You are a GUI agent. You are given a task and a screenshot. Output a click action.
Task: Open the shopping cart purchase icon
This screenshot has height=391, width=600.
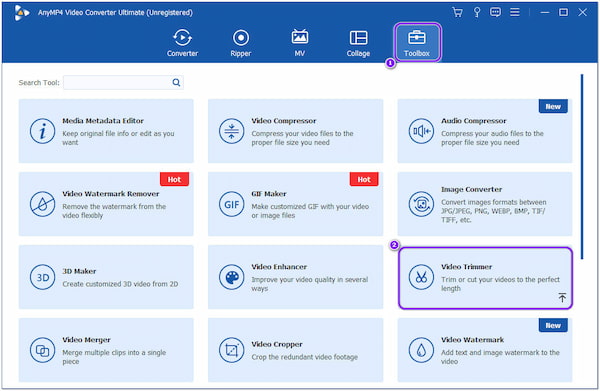[457, 12]
